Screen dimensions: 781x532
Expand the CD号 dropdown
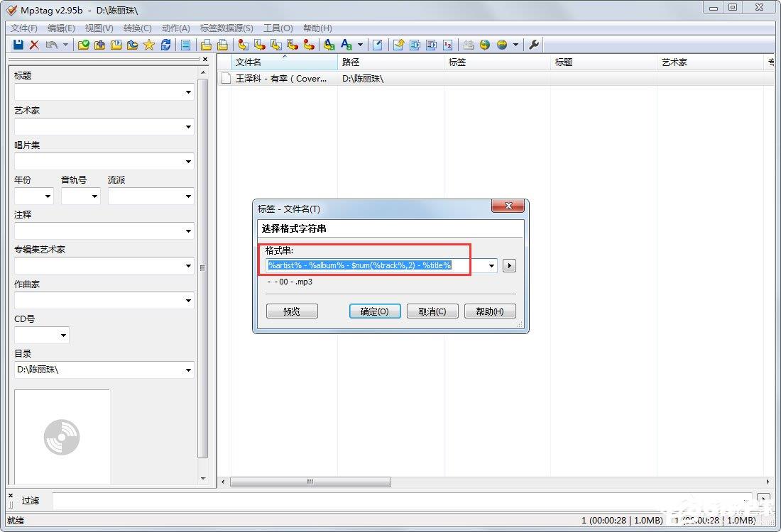pos(63,336)
